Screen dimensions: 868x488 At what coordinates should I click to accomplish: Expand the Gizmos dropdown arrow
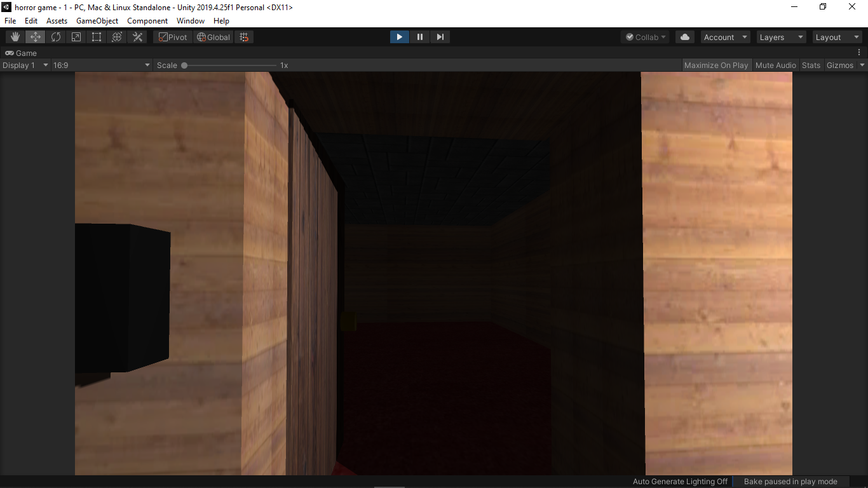[x=862, y=65]
